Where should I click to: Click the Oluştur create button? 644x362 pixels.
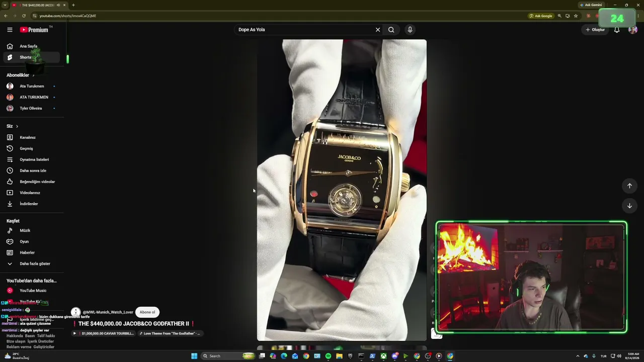pos(595,30)
